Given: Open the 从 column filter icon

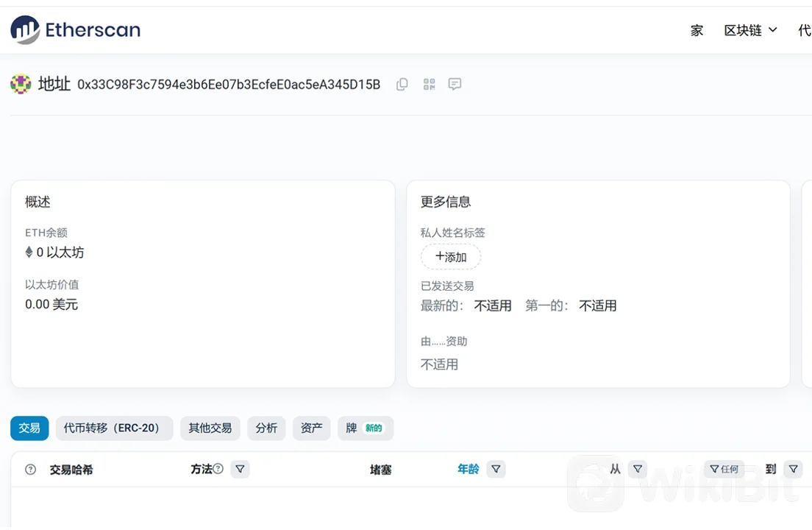Looking at the screenshot, I should tap(637, 469).
